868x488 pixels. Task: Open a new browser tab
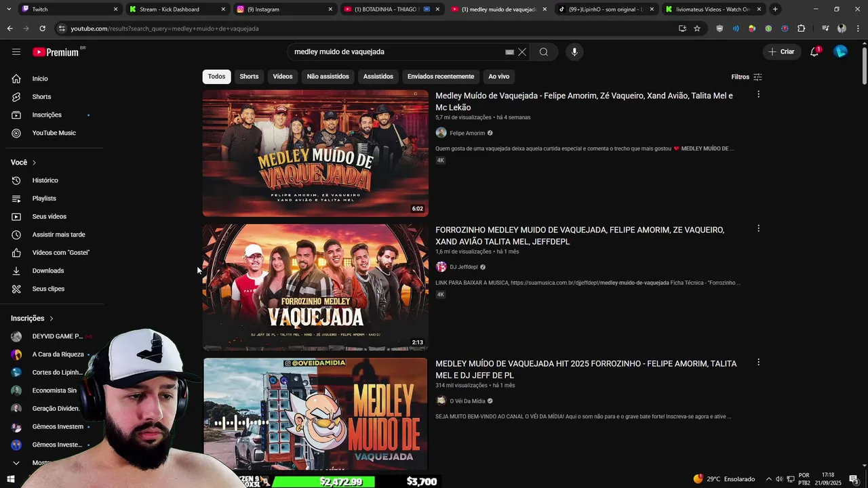[x=775, y=9]
